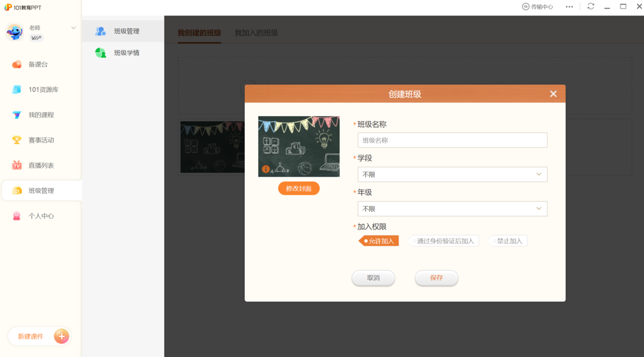Screen dimensions: 644x357
Task: Click the orange plus icon for 新建课件
Action: click(x=61, y=336)
